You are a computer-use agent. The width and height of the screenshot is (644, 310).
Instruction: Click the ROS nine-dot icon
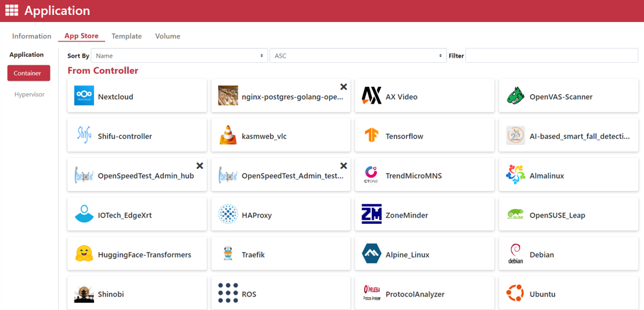coord(228,293)
